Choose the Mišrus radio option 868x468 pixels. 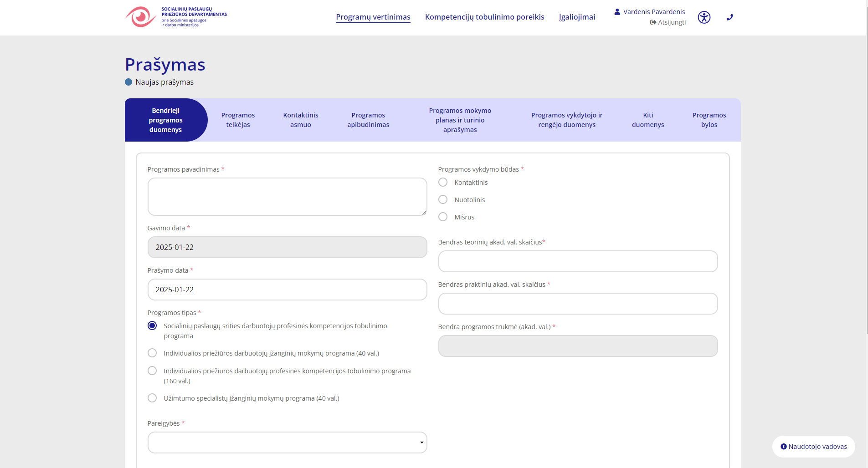(x=443, y=217)
